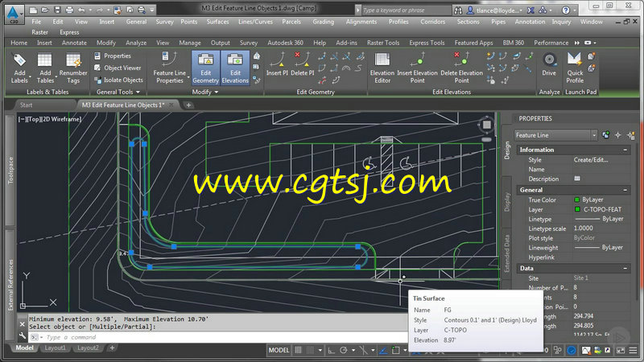Click the Object Viewer button
The width and height of the screenshot is (644, 362).
(x=118, y=68)
